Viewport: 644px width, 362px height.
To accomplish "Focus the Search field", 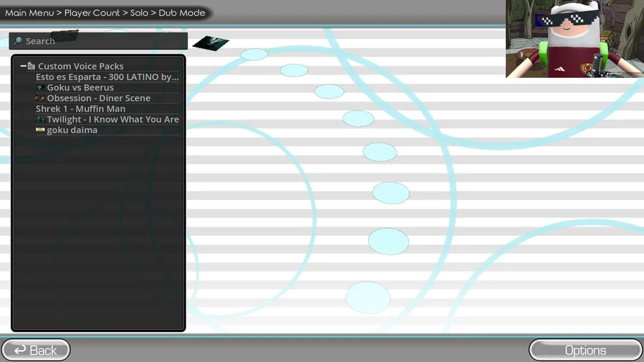I will coord(98,41).
